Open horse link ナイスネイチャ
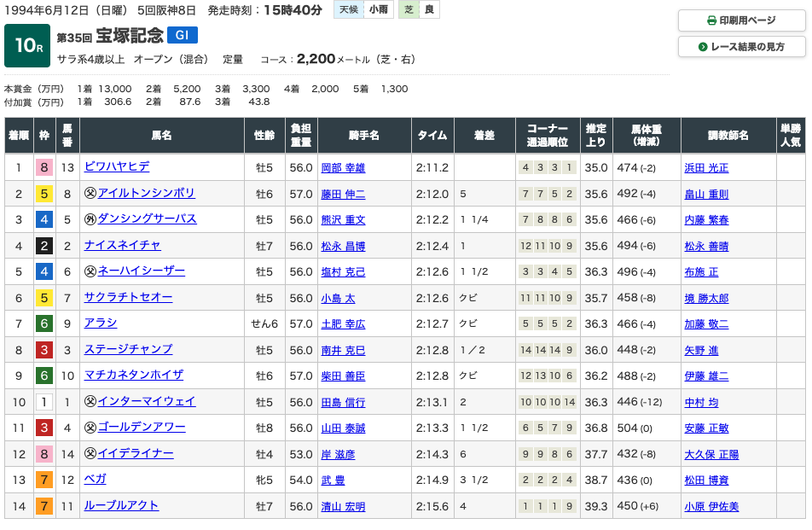 [122, 246]
